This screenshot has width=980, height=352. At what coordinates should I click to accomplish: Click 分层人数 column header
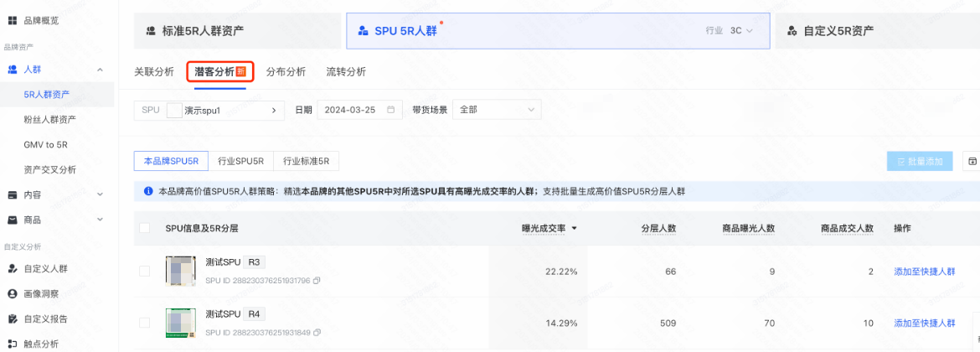[658, 228]
